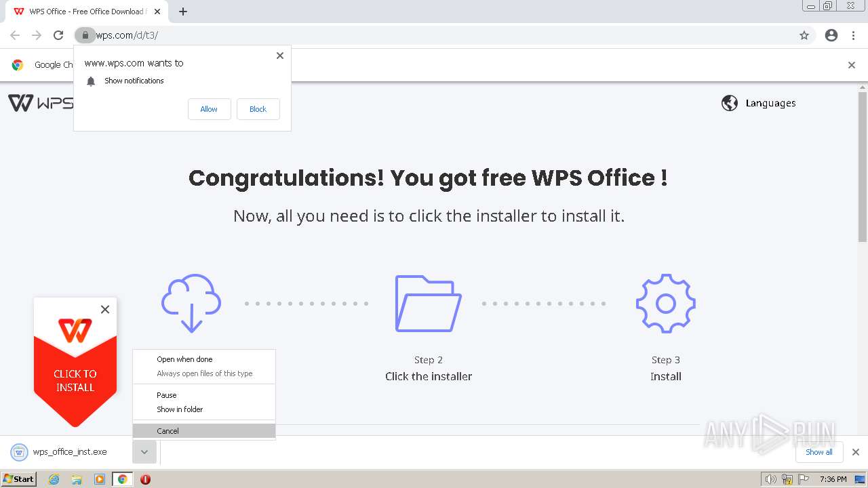Allow notifications from www.wps.com
The height and width of the screenshot is (488, 868).
tap(209, 109)
